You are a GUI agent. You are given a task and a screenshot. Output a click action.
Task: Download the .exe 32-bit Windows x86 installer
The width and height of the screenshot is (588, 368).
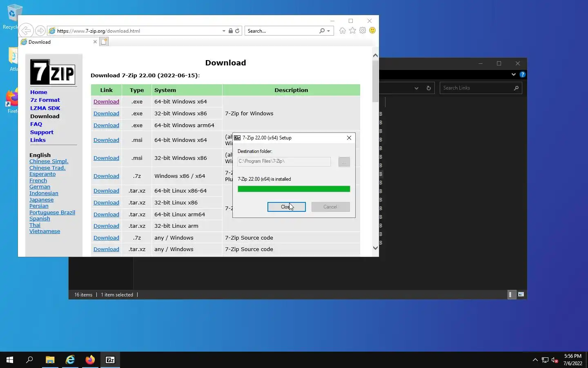point(106,113)
